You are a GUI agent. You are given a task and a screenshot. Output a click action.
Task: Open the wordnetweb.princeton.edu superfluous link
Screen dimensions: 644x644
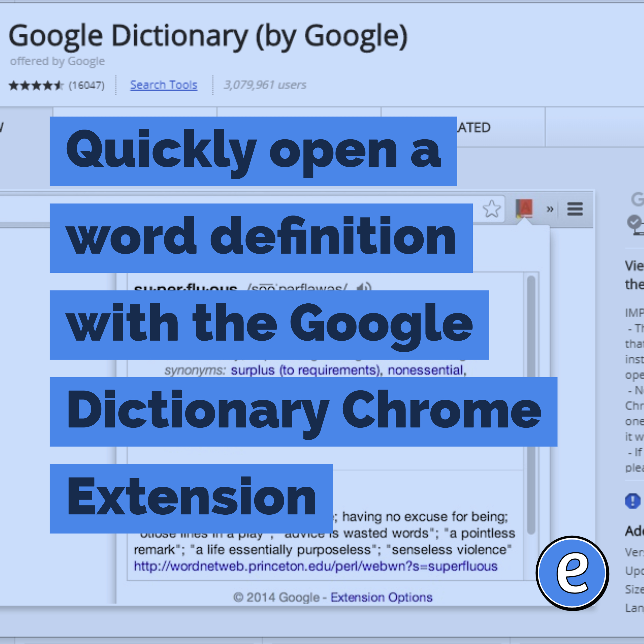coord(315,566)
